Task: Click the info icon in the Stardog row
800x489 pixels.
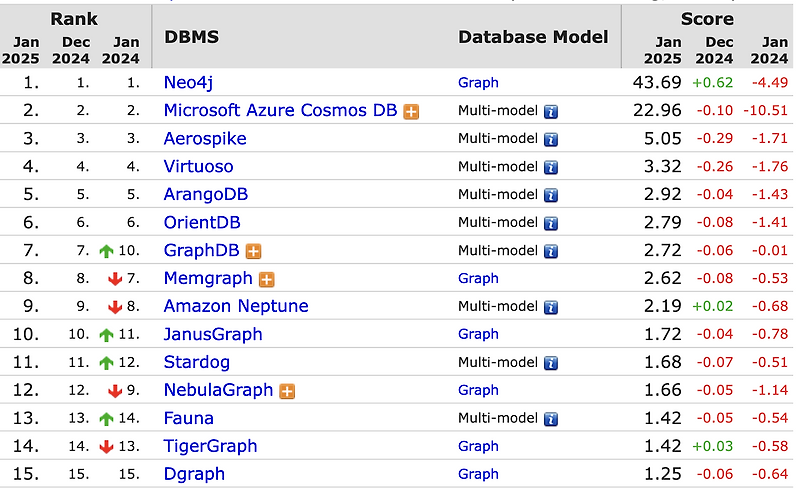Action: 550,363
